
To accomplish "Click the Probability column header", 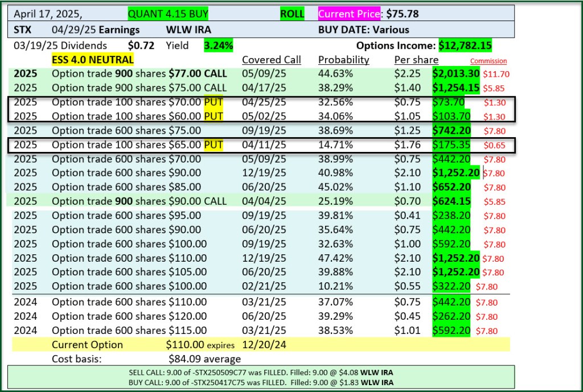I will (343, 60).
